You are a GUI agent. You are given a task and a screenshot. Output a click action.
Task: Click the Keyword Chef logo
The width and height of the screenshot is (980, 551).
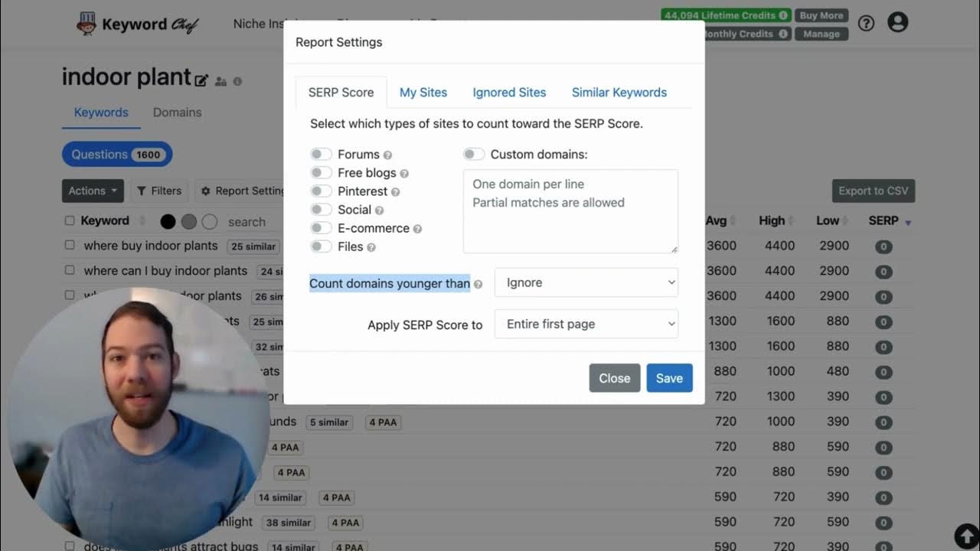point(138,24)
